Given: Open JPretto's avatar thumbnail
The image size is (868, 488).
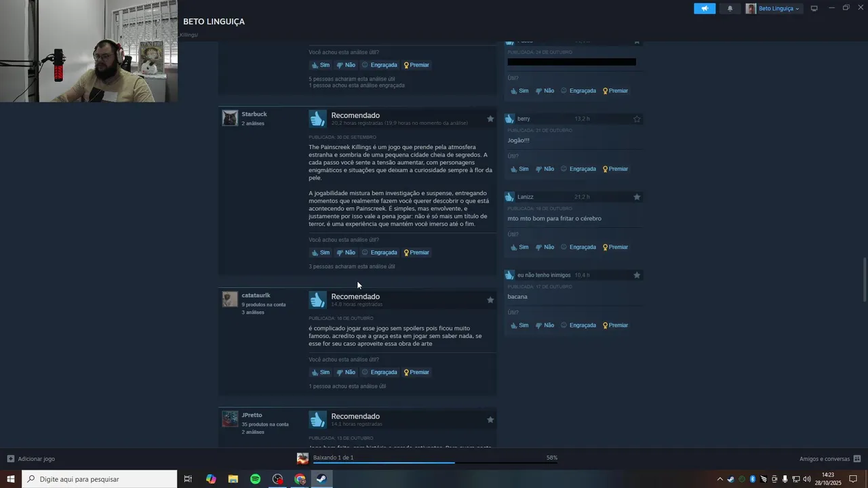Looking at the screenshot, I should (230, 419).
